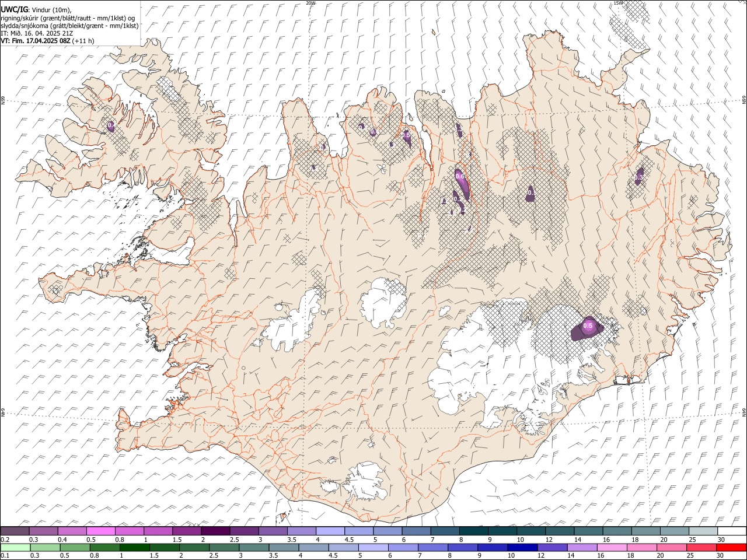Click the lower legend 7–8 periwinkle swatch
Screen dimensions: 747x560
pos(433,548)
